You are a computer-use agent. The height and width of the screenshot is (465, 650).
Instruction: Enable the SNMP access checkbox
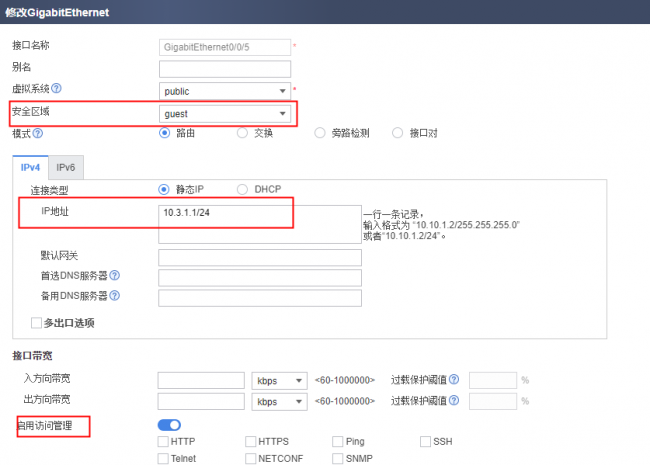point(337,458)
